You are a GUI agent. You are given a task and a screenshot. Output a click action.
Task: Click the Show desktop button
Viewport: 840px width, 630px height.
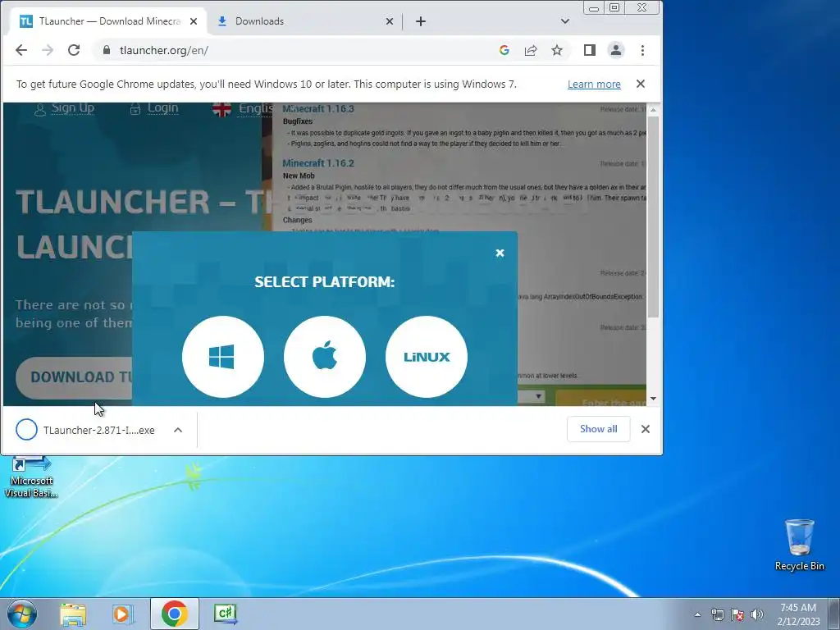[x=834, y=614]
